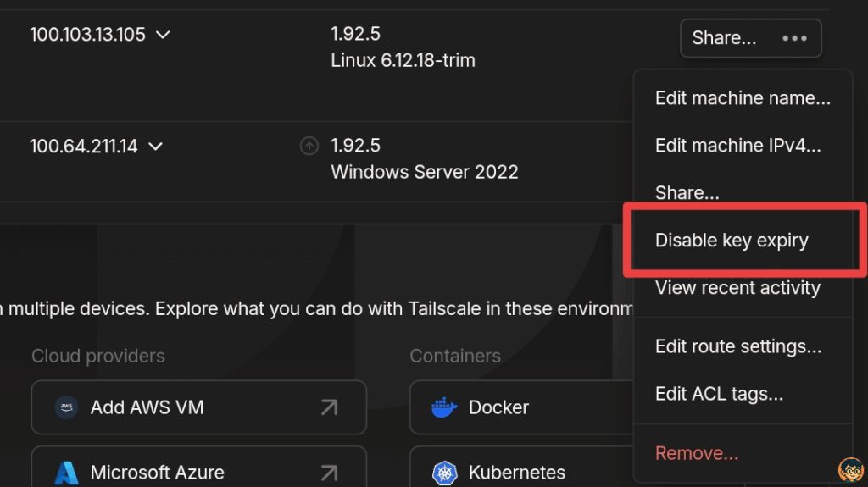Click the update available icon beside Windows Server version
The image size is (868, 487).
[x=309, y=147]
